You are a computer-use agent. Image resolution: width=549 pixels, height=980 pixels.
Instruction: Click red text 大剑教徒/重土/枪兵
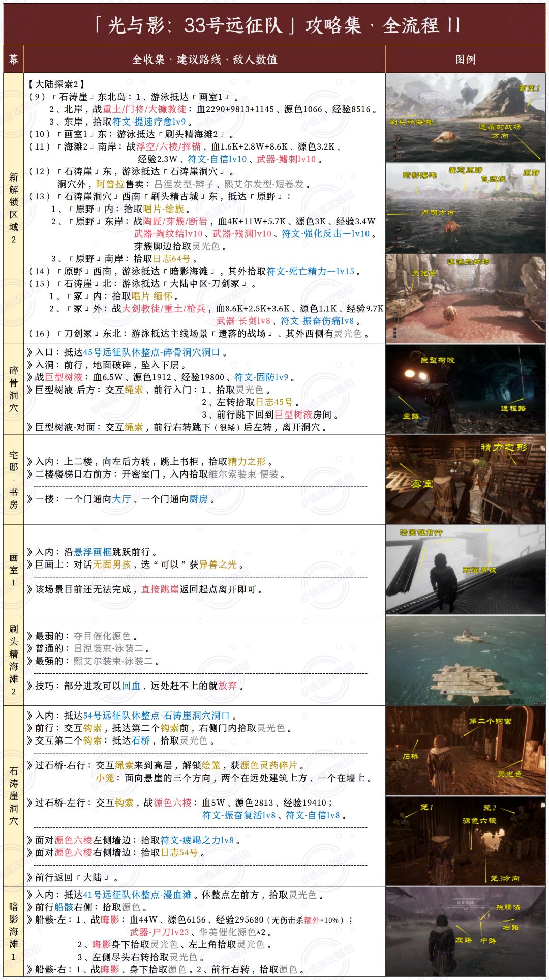tap(164, 309)
